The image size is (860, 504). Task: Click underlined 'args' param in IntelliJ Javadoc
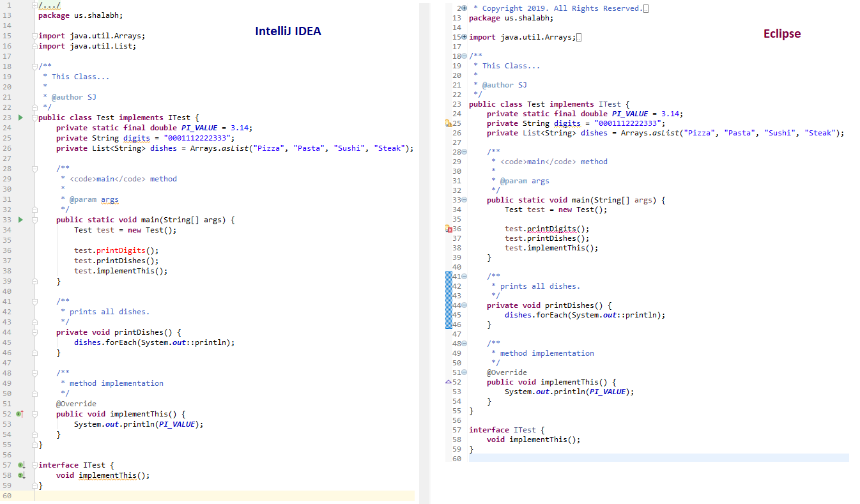point(110,199)
